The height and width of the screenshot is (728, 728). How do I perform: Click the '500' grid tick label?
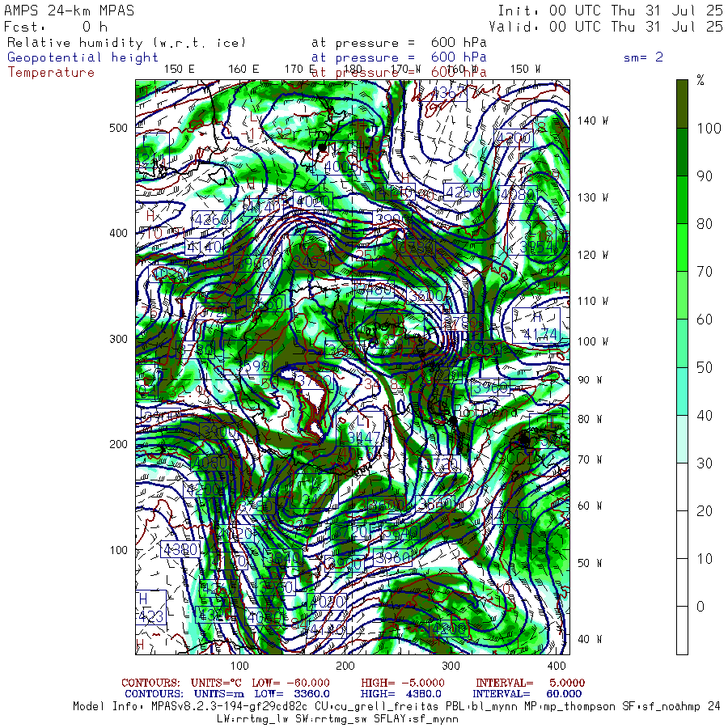(x=118, y=128)
